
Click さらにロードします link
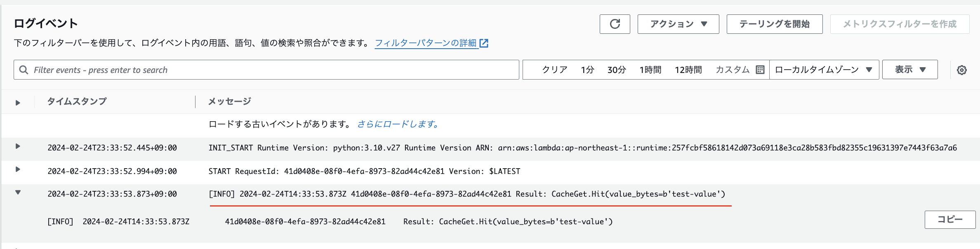(398, 124)
